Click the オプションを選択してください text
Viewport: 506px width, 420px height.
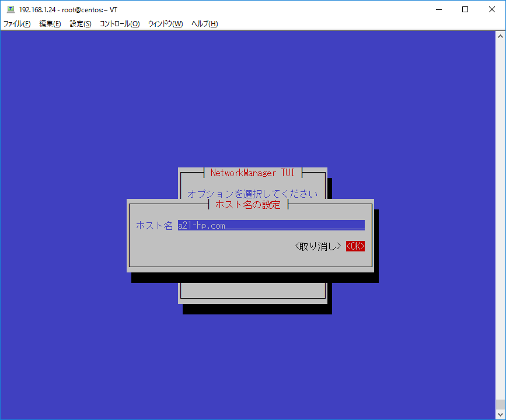coord(252,194)
